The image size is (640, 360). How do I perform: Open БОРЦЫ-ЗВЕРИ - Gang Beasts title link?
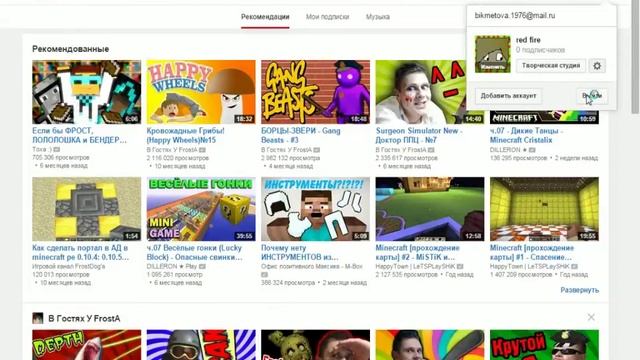[300, 136]
